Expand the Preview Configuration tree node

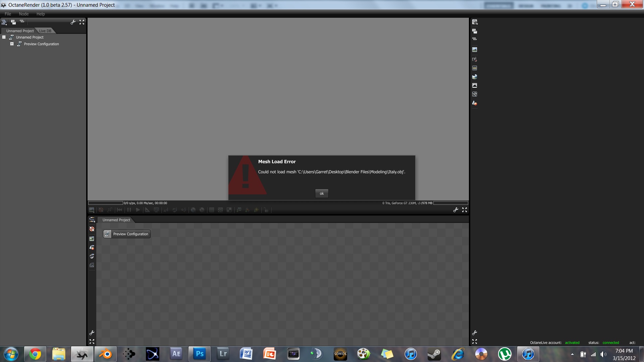[12, 44]
